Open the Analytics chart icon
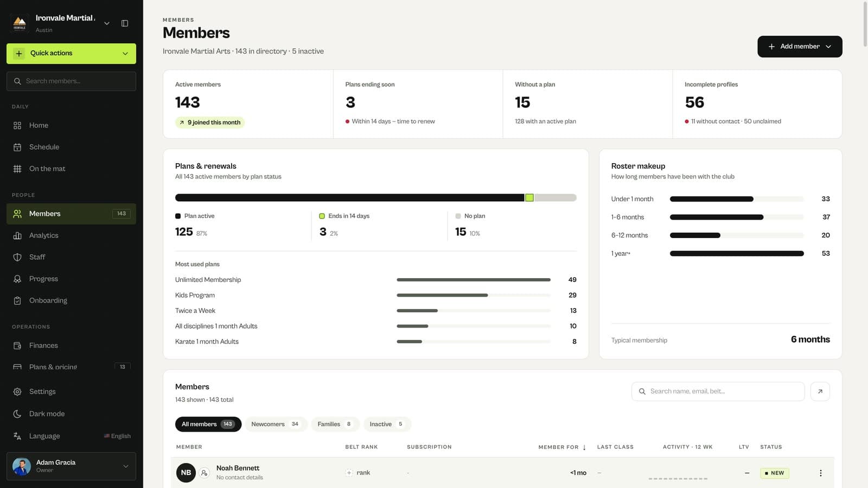868x488 pixels. [x=17, y=235]
